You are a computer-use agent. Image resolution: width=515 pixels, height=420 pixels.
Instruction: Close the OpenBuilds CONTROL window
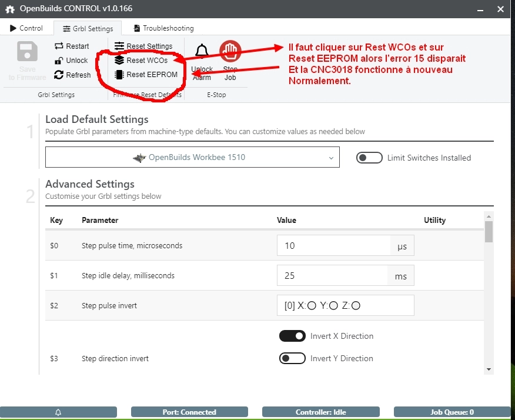coord(500,9)
